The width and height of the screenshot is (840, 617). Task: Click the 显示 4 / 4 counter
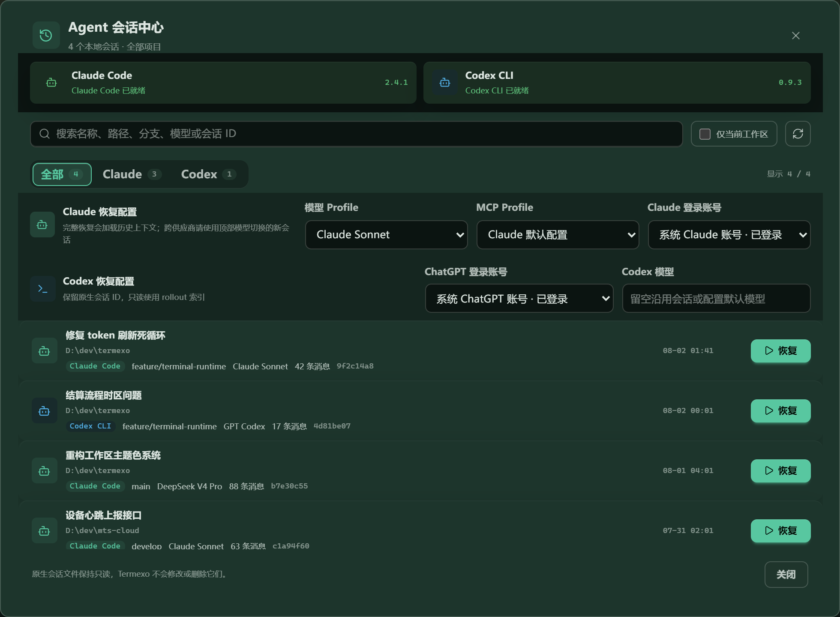pos(789,174)
